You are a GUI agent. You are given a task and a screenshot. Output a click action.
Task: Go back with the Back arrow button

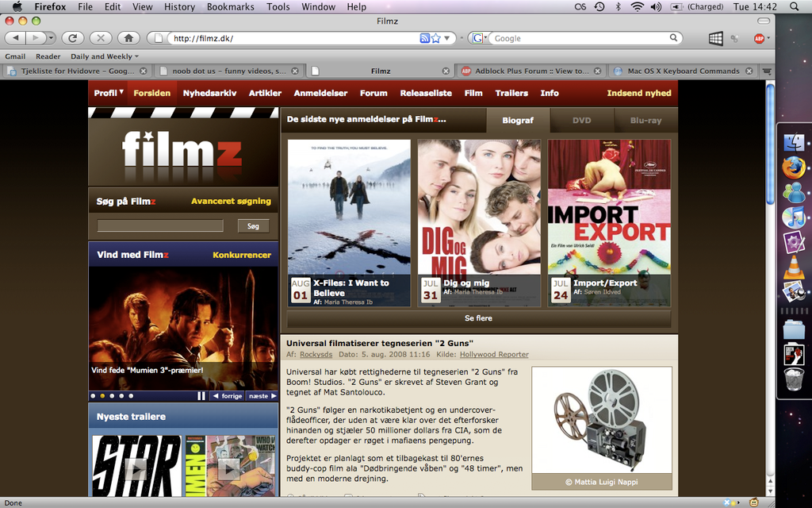(16, 38)
